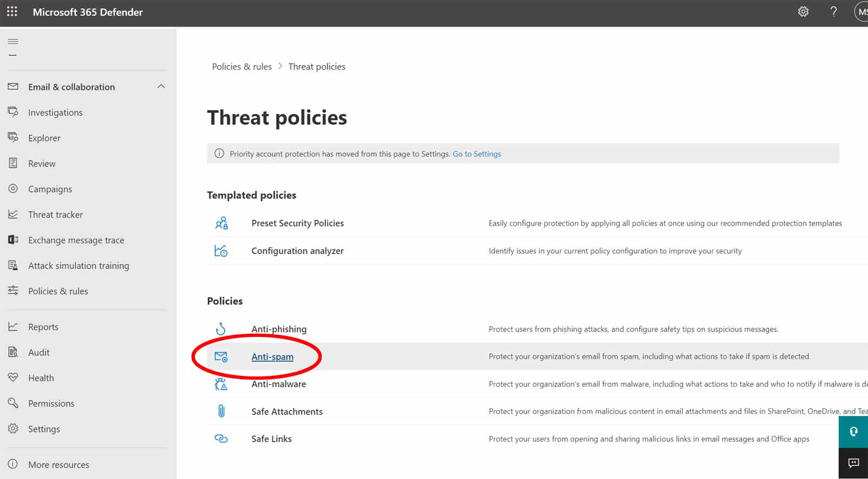
Task: Click the priority account notice info icon
Action: pyautogui.click(x=219, y=154)
